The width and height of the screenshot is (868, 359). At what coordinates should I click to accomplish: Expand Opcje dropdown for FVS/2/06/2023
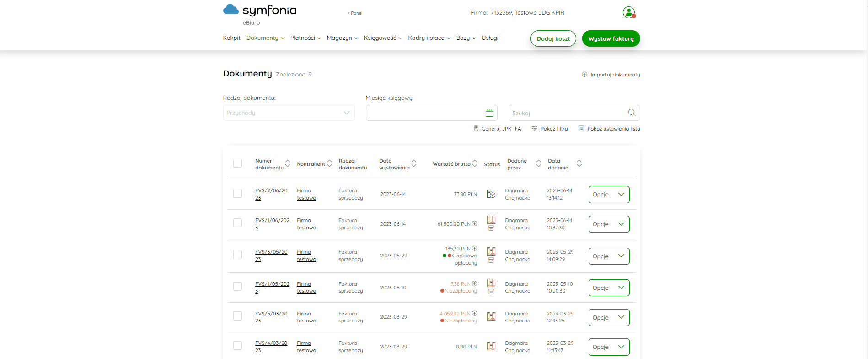pyautogui.click(x=609, y=195)
